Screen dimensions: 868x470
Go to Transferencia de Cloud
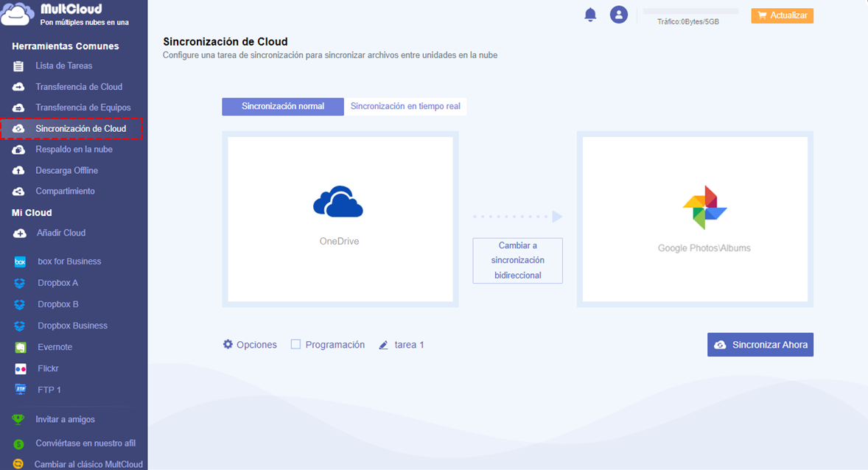pyautogui.click(x=79, y=87)
